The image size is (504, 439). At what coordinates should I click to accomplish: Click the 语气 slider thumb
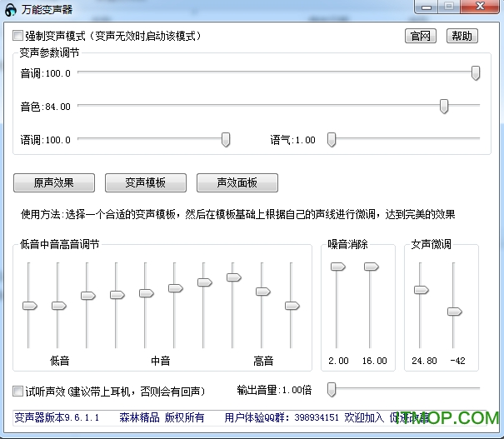coord(331,139)
